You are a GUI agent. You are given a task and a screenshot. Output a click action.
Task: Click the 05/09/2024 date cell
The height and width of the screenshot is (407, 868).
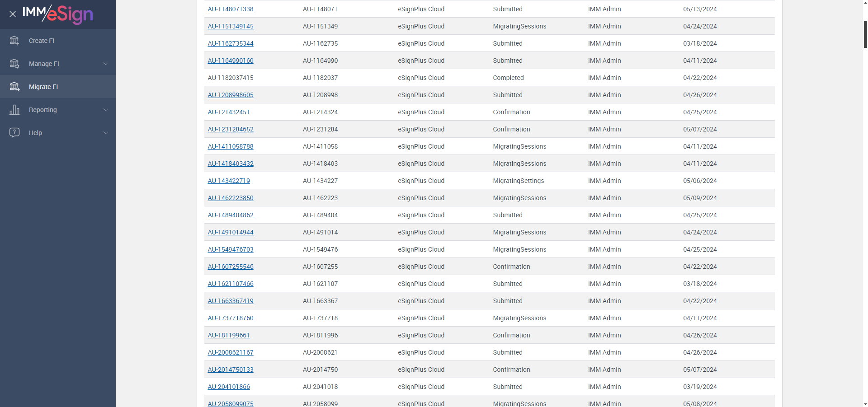[x=700, y=198]
